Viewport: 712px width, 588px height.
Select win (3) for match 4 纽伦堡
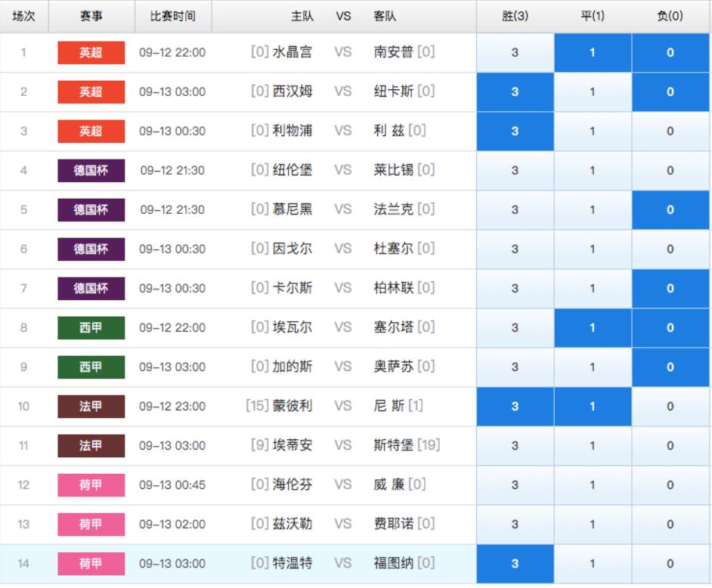click(x=515, y=171)
